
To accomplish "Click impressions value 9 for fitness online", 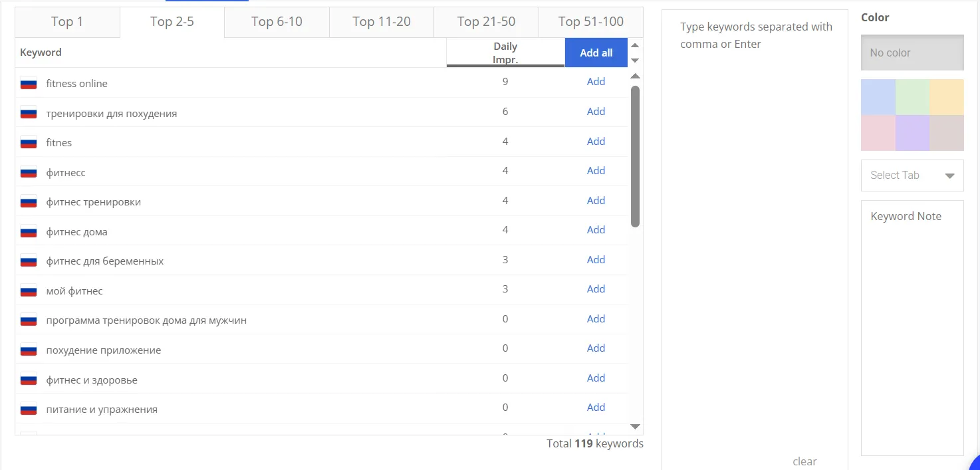I will tap(505, 82).
